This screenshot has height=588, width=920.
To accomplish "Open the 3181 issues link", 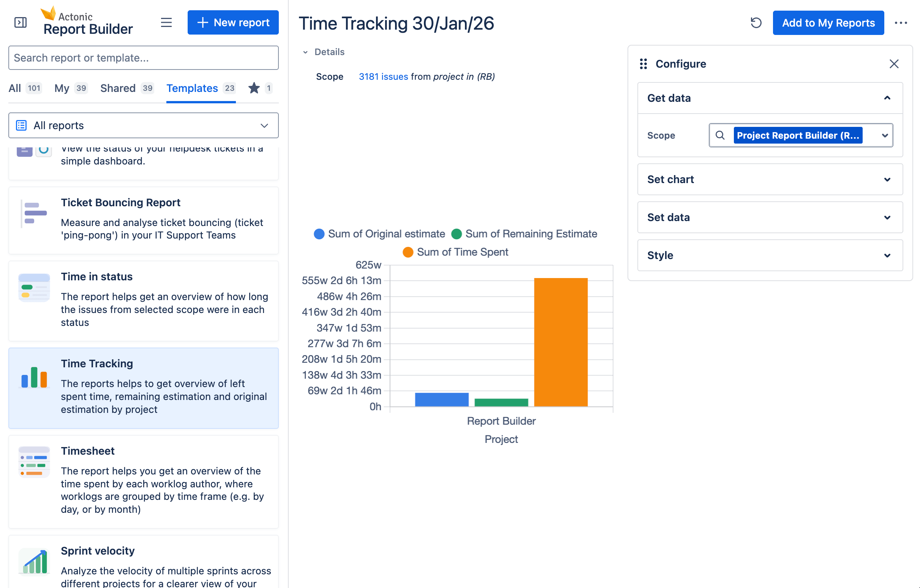I will [x=383, y=76].
